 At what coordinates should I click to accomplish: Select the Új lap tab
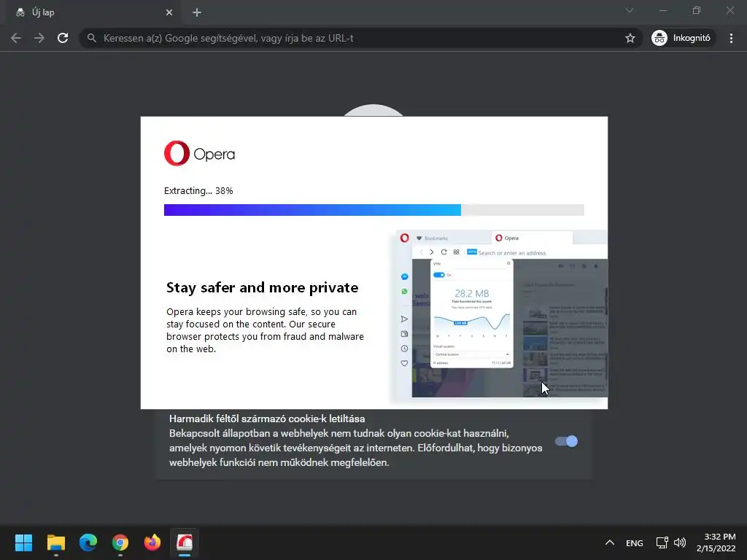coord(93,12)
